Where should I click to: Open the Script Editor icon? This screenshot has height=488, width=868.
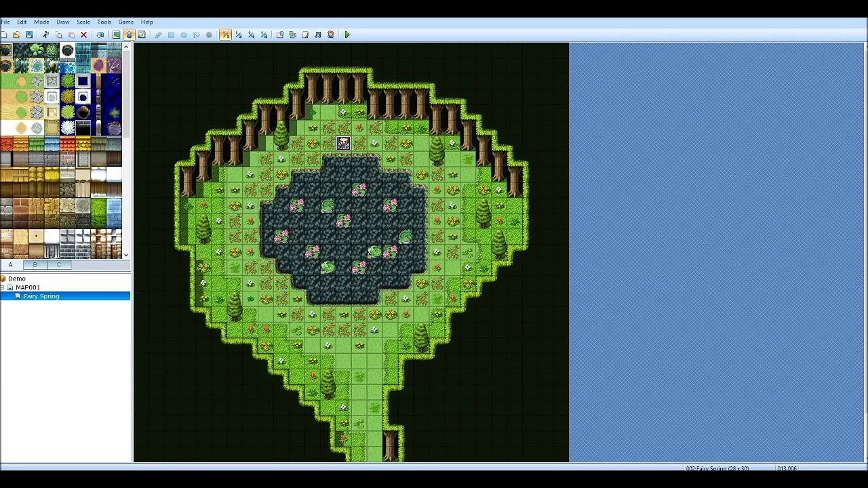pos(305,35)
